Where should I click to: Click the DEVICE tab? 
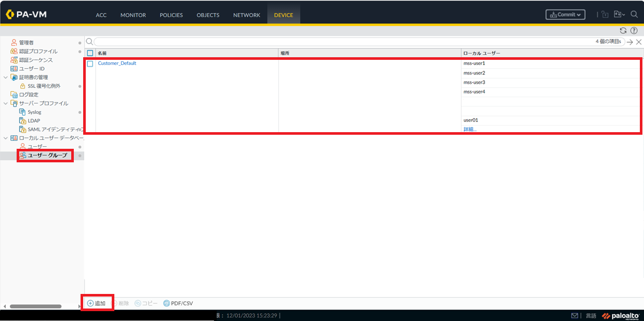click(284, 15)
